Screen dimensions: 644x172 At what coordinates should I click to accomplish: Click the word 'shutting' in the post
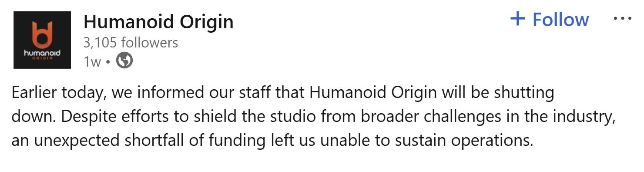[526, 93]
